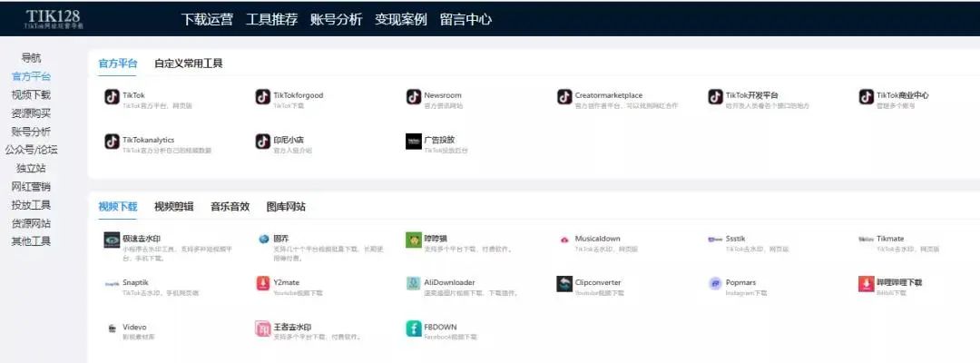Click the Y2mate red download icon

[262, 284]
